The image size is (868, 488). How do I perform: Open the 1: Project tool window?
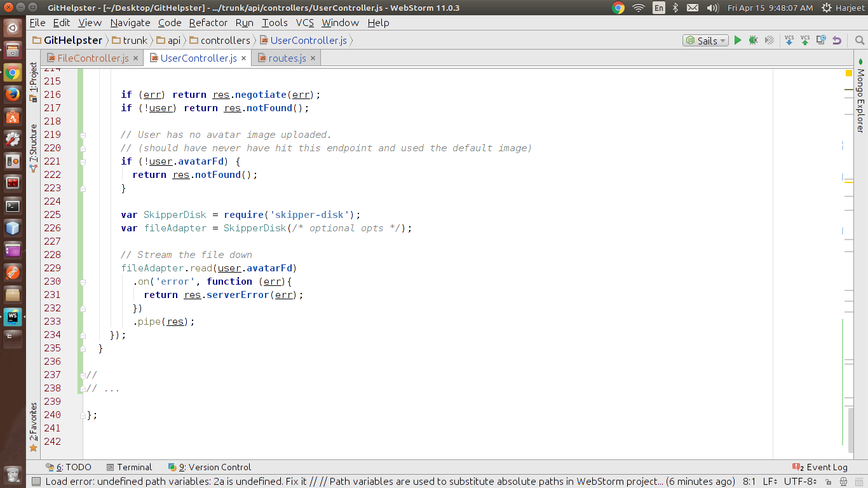(33, 82)
